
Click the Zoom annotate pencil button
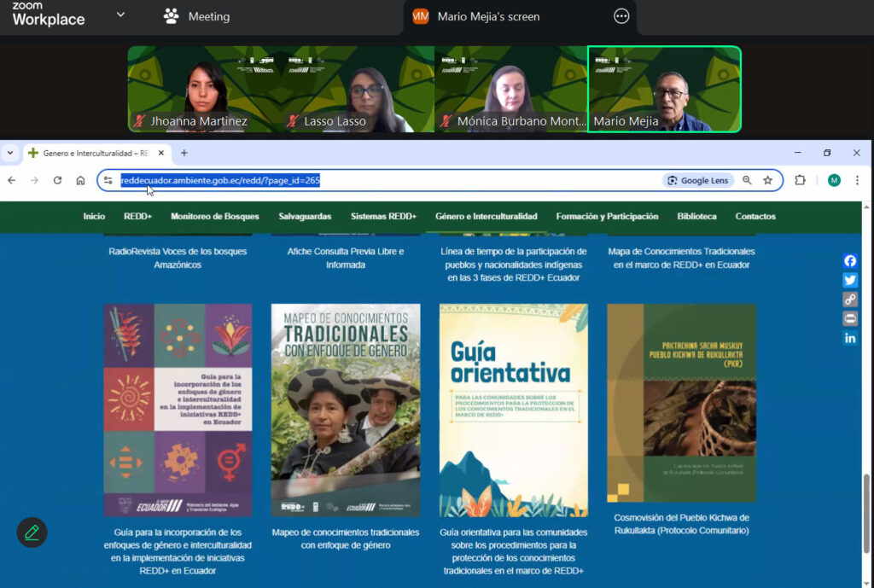[x=32, y=533]
